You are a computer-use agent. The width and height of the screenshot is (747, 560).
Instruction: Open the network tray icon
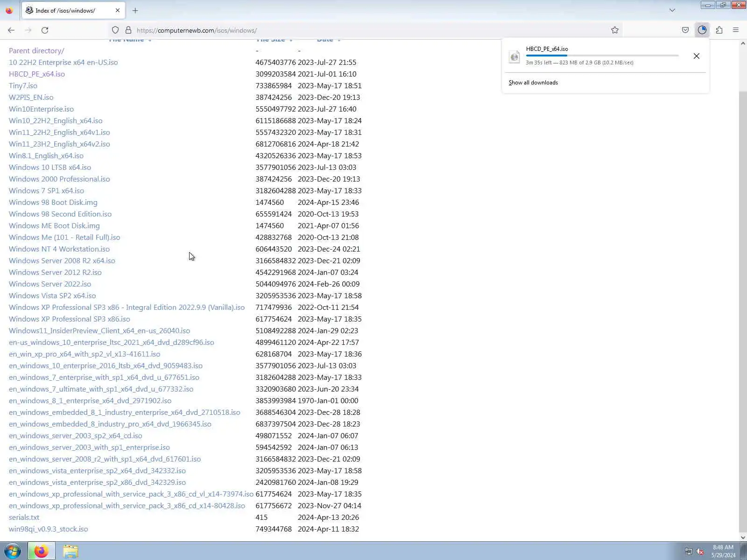click(689, 552)
